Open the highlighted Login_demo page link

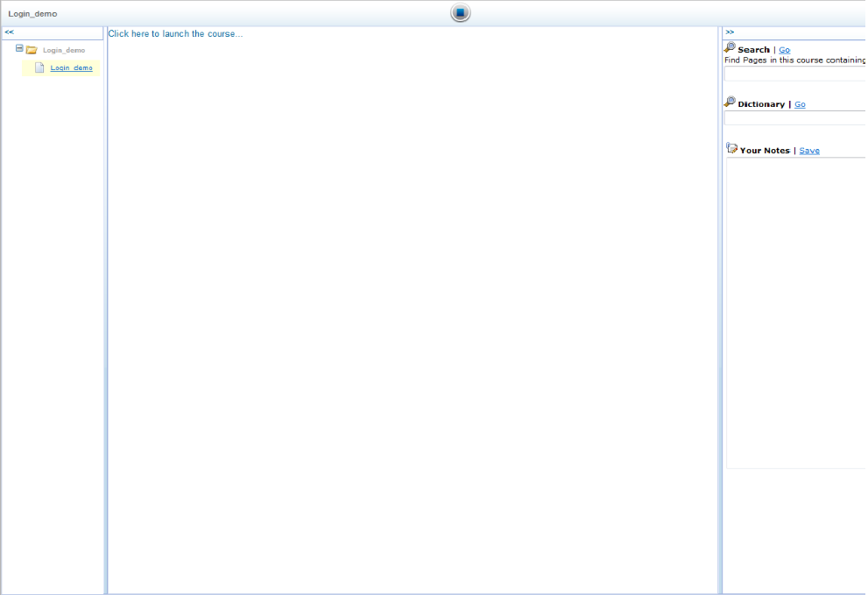[x=71, y=68]
